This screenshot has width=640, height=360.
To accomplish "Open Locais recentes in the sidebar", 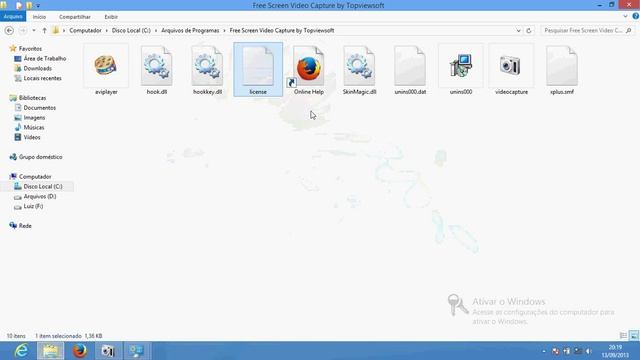I will pyautogui.click(x=42, y=78).
